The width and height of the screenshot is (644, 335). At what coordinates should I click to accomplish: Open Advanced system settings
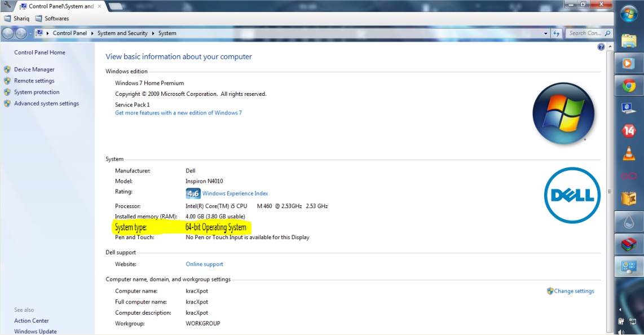click(x=46, y=103)
